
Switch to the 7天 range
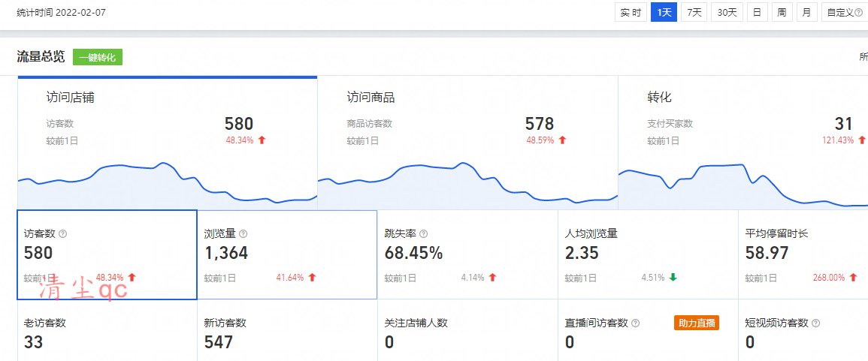tap(694, 12)
